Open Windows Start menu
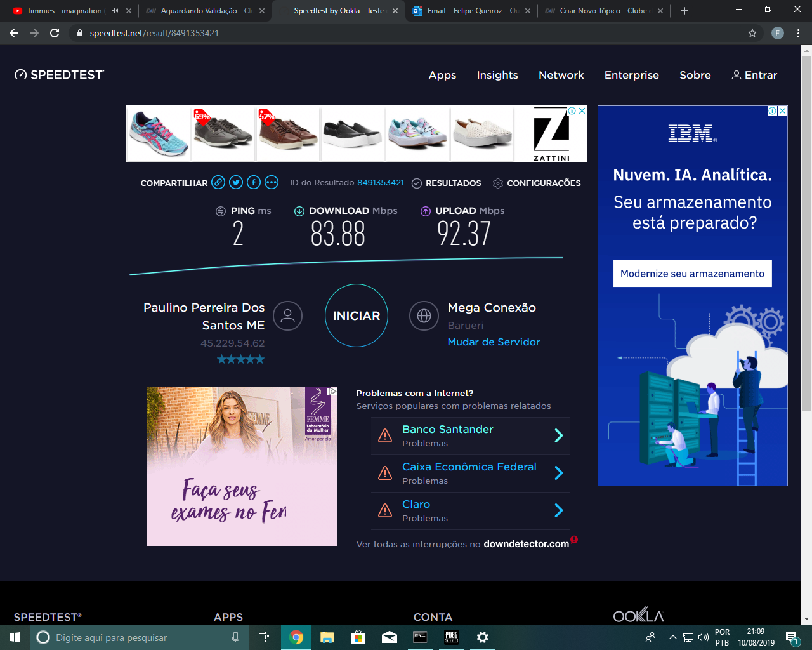The width and height of the screenshot is (812, 650). [x=15, y=637]
